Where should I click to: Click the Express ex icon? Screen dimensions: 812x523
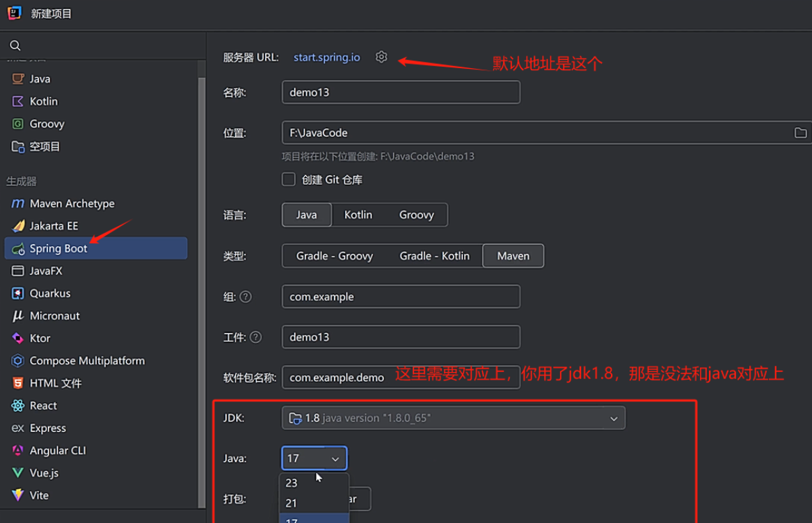(17, 428)
